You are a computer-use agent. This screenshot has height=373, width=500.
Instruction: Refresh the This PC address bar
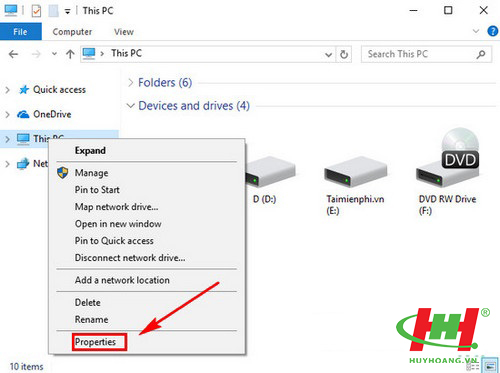(344, 54)
